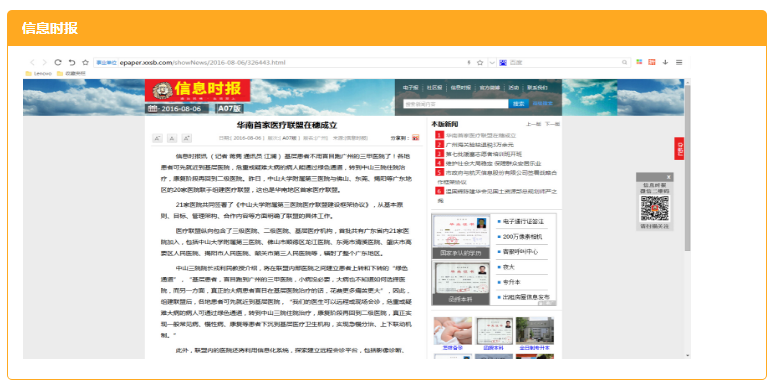Open news item 2 about 广州海关
The width and height of the screenshot is (776, 388).
(x=480, y=145)
